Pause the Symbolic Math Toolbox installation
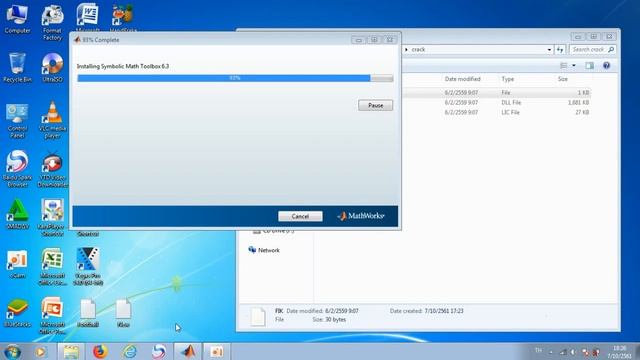This screenshot has height=360, width=640. pyautogui.click(x=376, y=105)
